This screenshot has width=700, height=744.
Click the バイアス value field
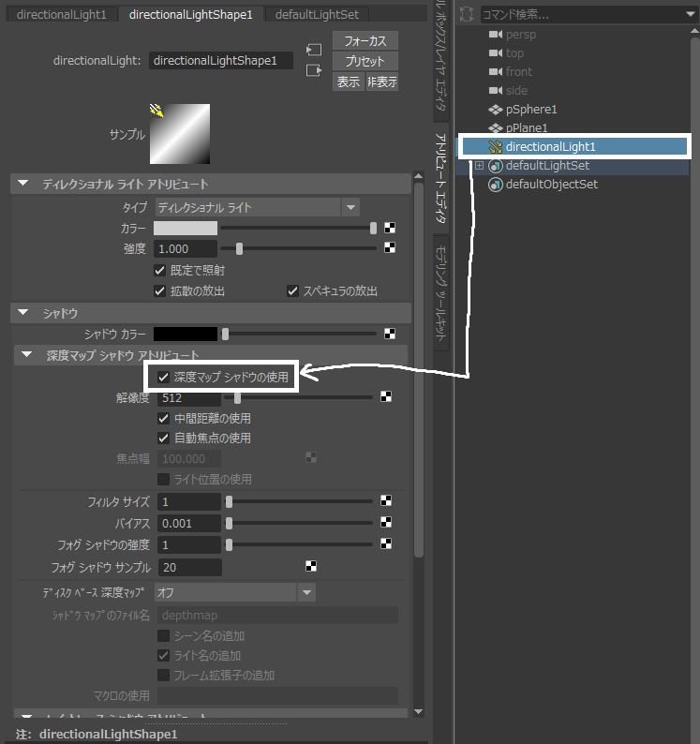(x=189, y=524)
